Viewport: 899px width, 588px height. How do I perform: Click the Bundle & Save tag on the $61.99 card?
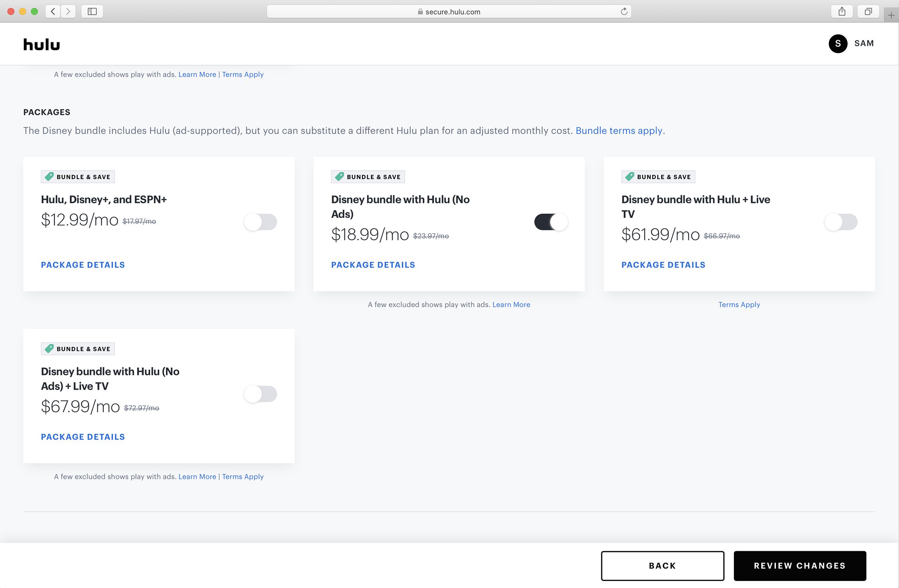point(658,177)
